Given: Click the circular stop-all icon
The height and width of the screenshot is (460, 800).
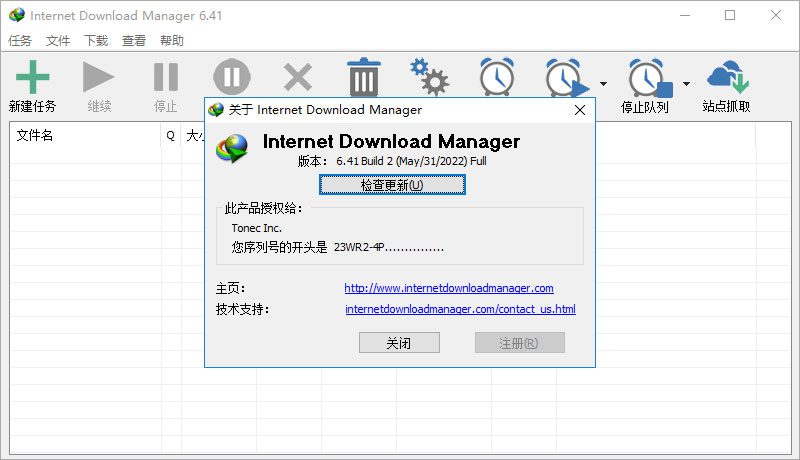Looking at the screenshot, I should pyautogui.click(x=231, y=76).
